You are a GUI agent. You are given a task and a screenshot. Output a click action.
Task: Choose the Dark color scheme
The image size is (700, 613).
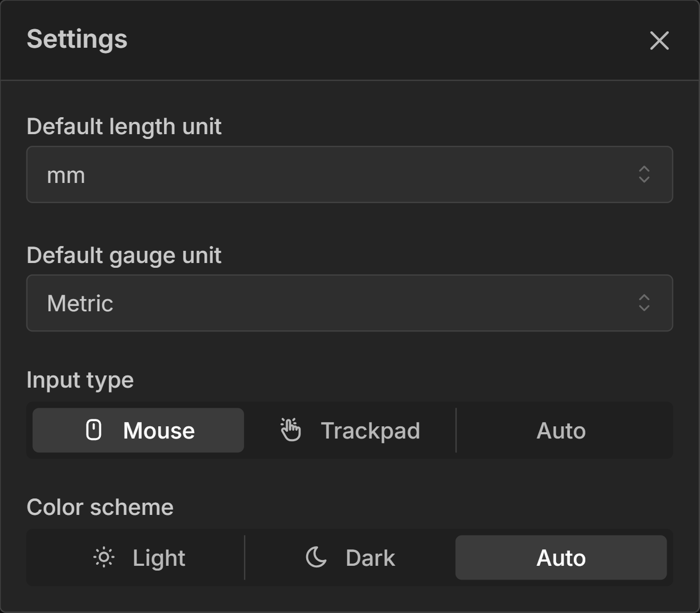pyautogui.click(x=350, y=558)
